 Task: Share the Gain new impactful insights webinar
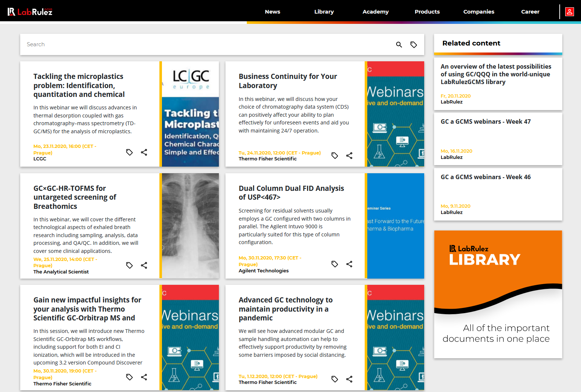(x=144, y=377)
